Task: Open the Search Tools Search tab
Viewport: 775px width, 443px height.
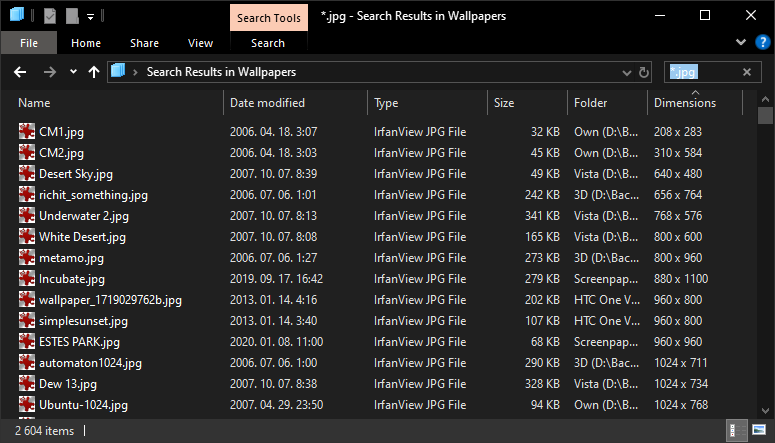Action: (x=268, y=43)
